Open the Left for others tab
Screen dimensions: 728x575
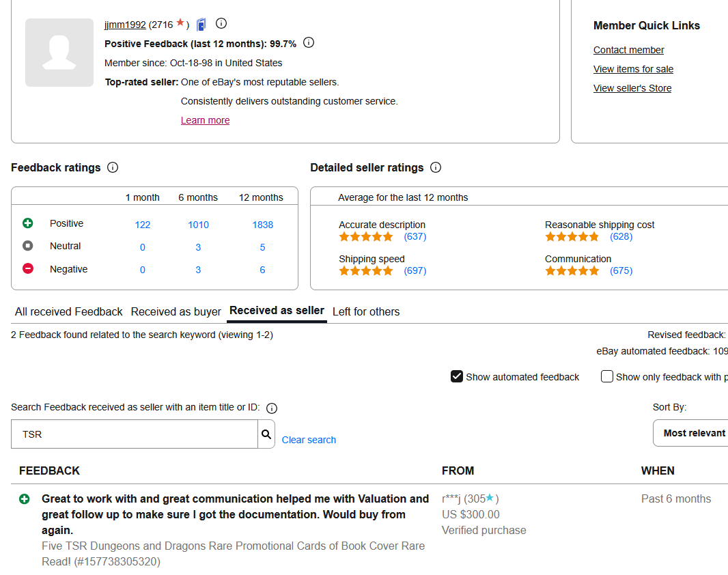366,311
